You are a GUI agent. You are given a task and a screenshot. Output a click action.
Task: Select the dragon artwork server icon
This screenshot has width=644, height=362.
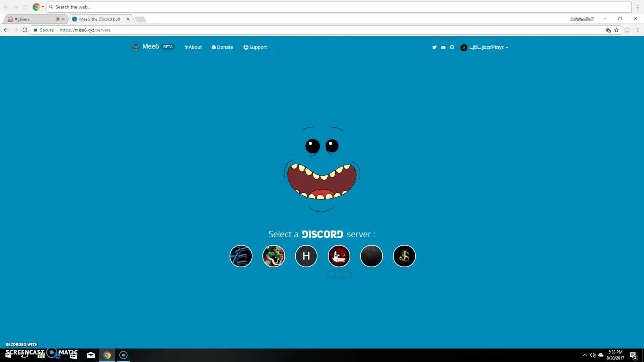point(274,256)
